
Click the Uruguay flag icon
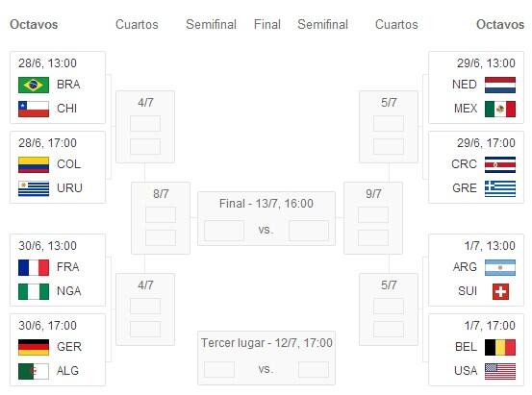click(x=34, y=188)
